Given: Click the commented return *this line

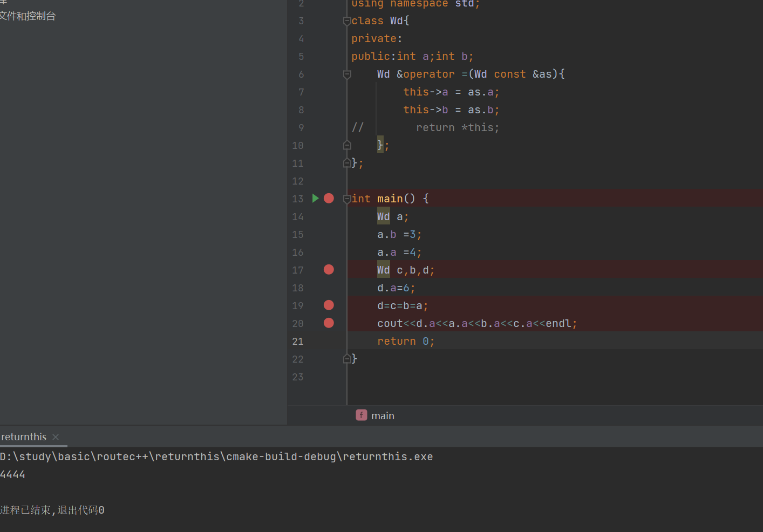Looking at the screenshot, I should (x=458, y=128).
